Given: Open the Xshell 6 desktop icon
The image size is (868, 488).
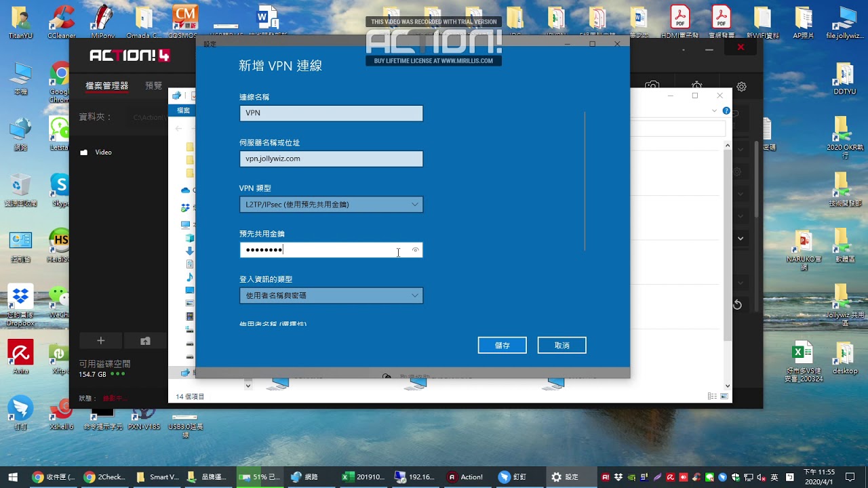Looking at the screenshot, I should point(61,414).
